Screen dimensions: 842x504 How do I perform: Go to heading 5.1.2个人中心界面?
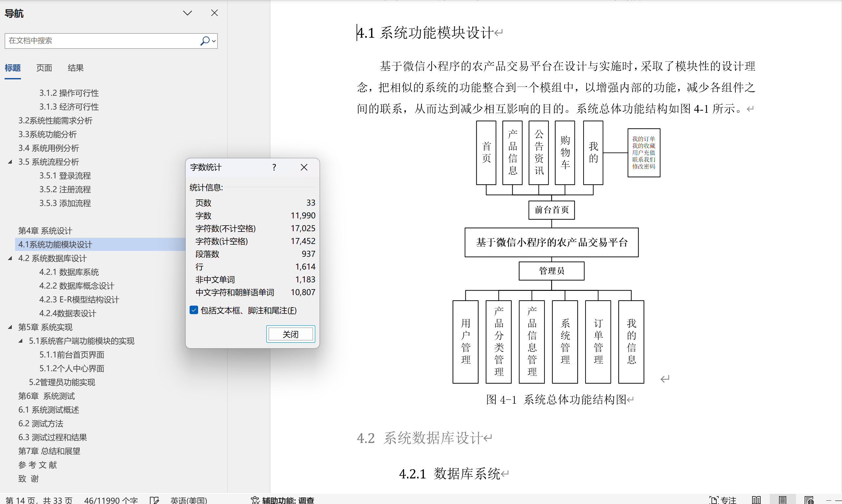click(x=72, y=368)
